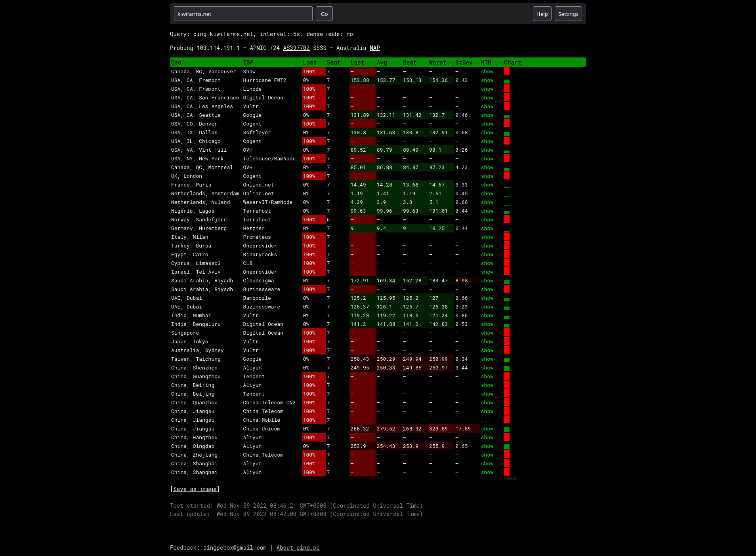Click the Geo column header
This screenshot has height=556, width=756.
click(x=176, y=63)
